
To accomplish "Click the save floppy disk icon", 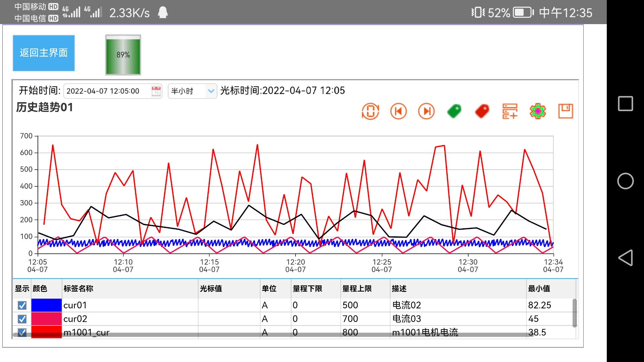I will [566, 111].
